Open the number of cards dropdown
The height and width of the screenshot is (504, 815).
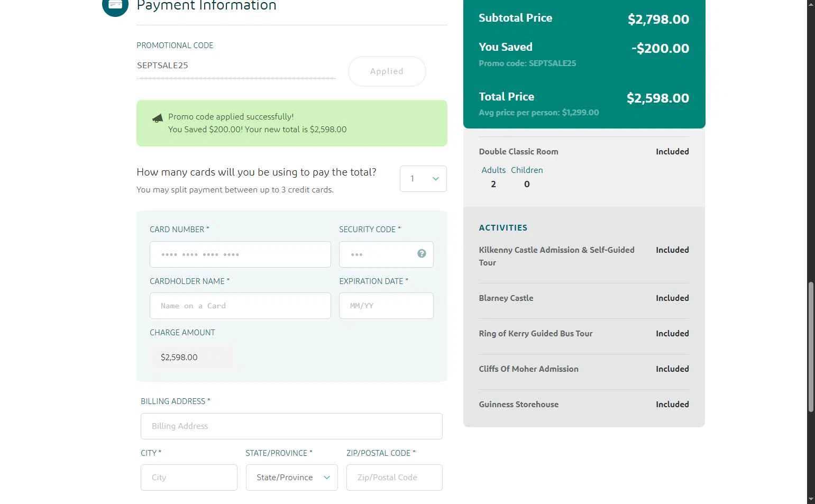pos(423,179)
